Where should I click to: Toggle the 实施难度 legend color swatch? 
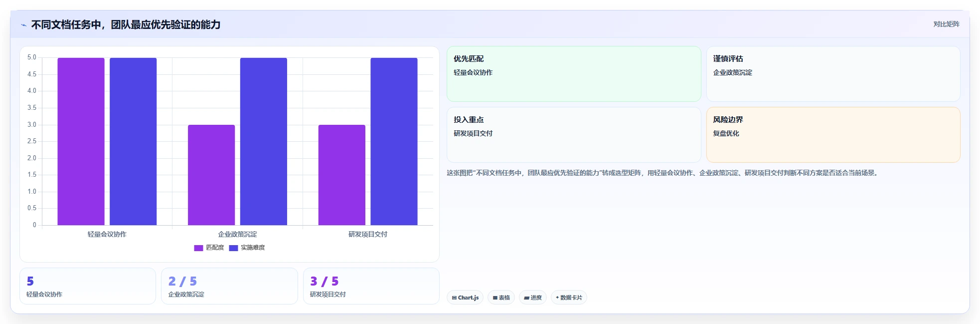pos(233,248)
